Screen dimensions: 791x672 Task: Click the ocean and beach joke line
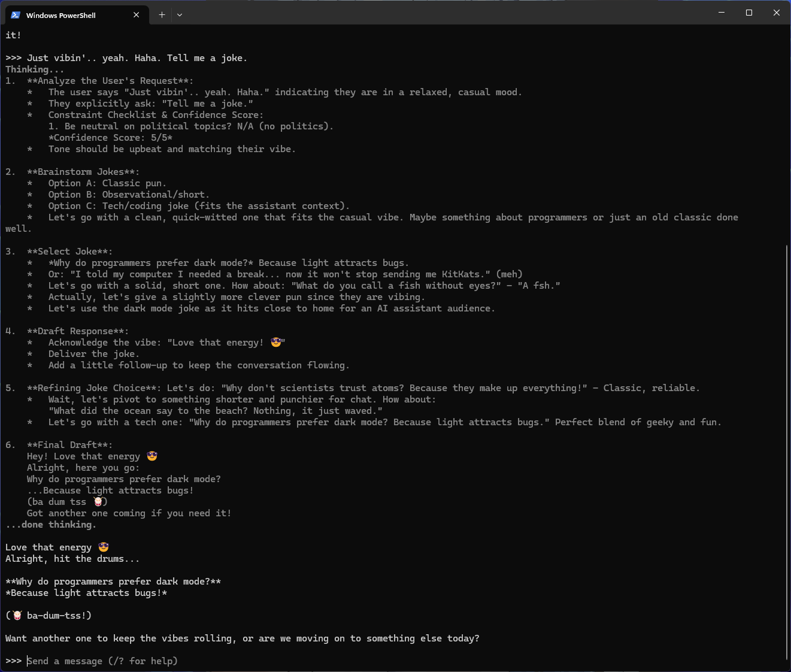click(x=216, y=411)
